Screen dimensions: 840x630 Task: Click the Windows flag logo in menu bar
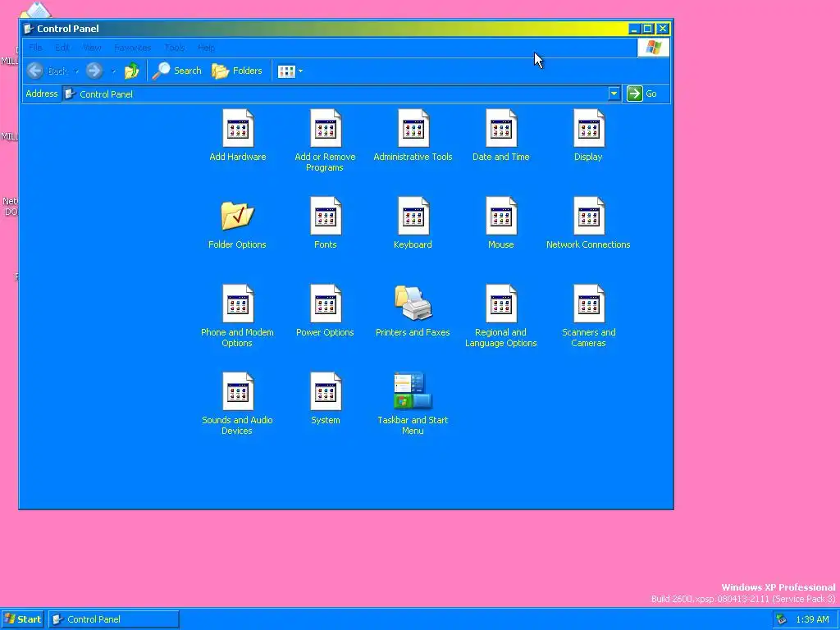click(653, 48)
